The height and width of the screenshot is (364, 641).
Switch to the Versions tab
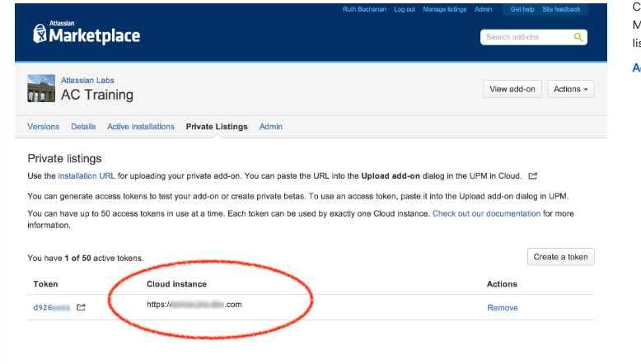[44, 127]
